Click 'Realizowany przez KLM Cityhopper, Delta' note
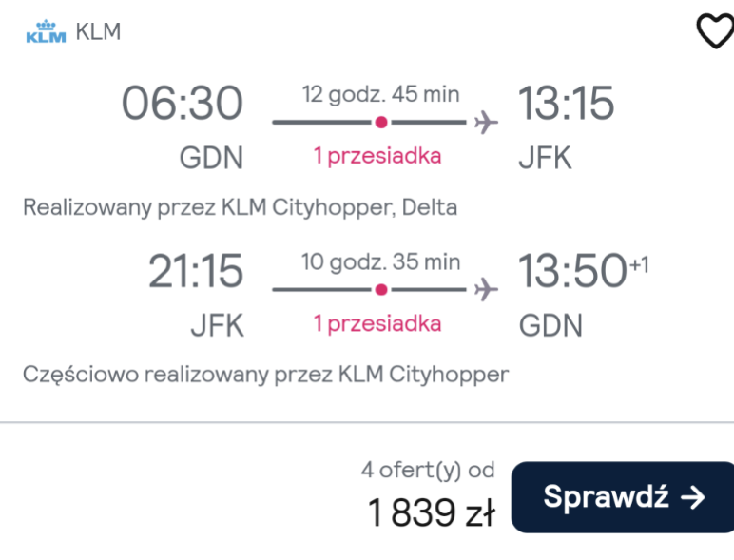The width and height of the screenshot is (734, 560). click(x=241, y=207)
